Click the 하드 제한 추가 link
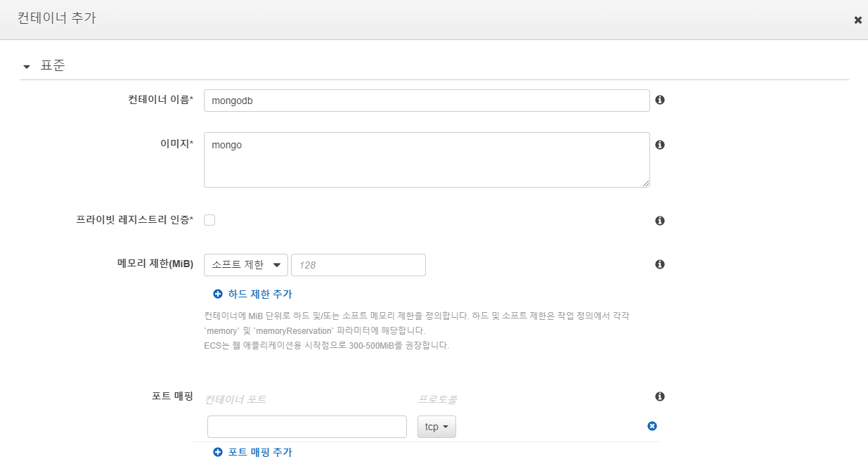The width and height of the screenshot is (868, 471). pyautogui.click(x=260, y=294)
